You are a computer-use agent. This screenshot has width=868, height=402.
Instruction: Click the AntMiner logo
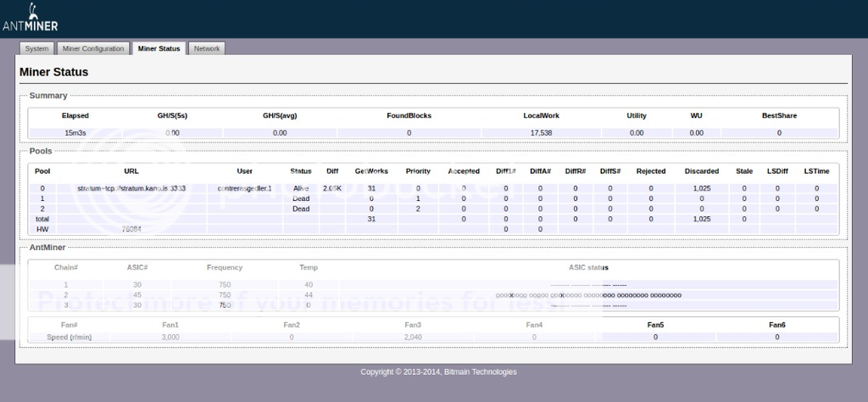click(x=31, y=18)
